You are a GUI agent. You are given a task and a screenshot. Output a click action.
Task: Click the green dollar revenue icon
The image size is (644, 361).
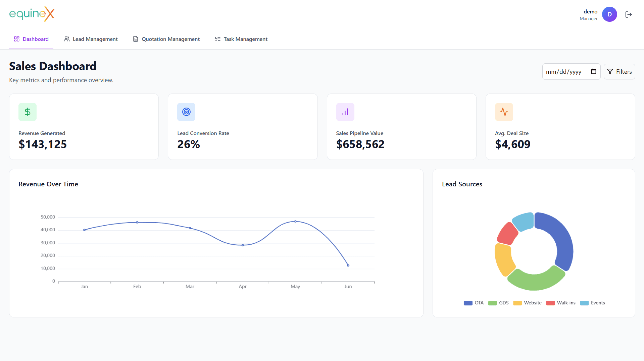(x=28, y=112)
